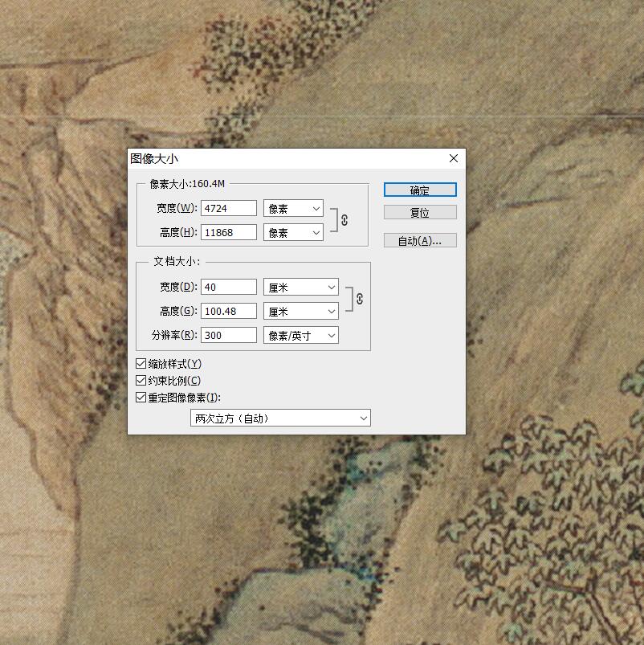Click the 分辨率(R) label
Viewport: 644px width, 645px height.
click(x=174, y=335)
